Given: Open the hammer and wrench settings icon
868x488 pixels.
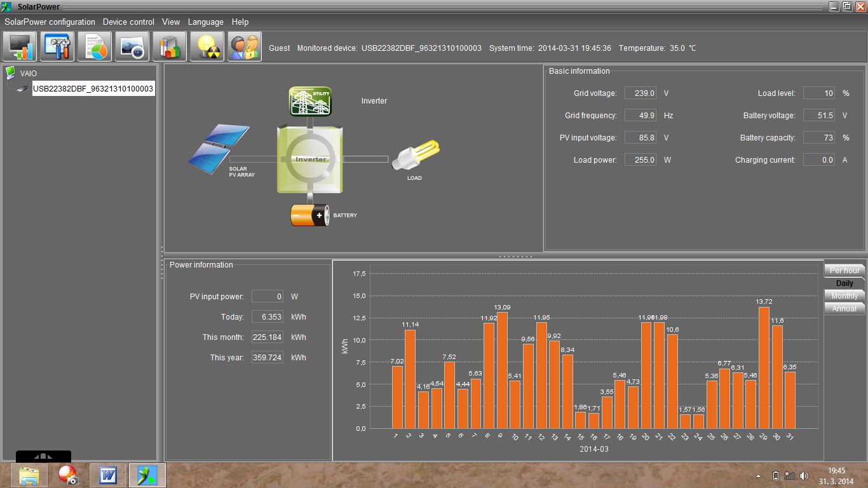Looking at the screenshot, I should (x=57, y=47).
